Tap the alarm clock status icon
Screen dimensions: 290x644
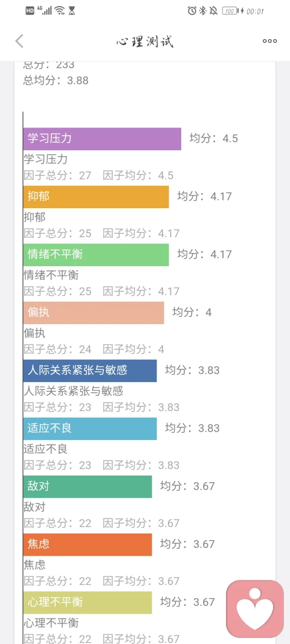(x=192, y=11)
